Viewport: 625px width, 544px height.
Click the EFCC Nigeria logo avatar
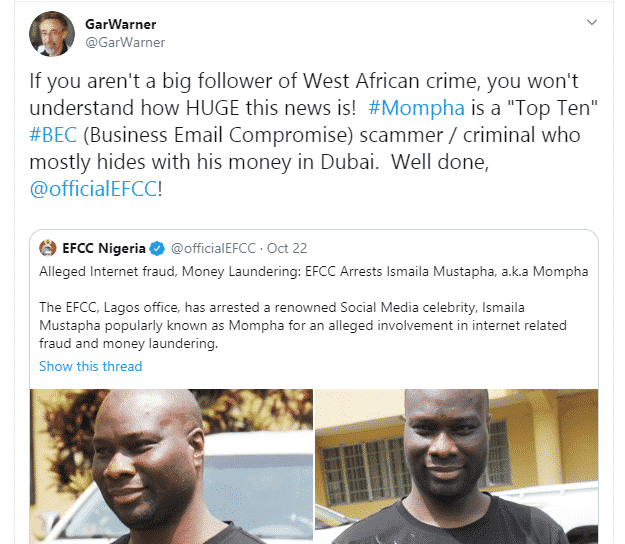pyautogui.click(x=48, y=248)
